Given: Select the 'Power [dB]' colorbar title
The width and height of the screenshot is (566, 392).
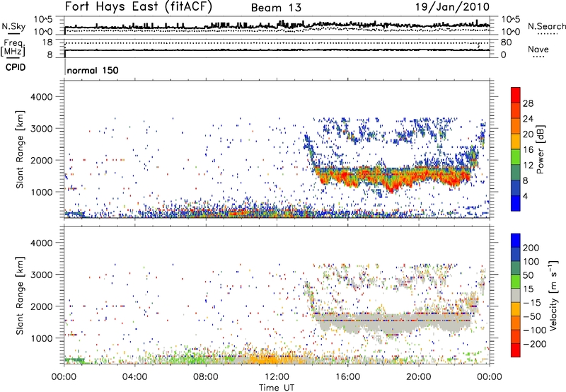Looking at the screenshot, I should coord(541,149).
